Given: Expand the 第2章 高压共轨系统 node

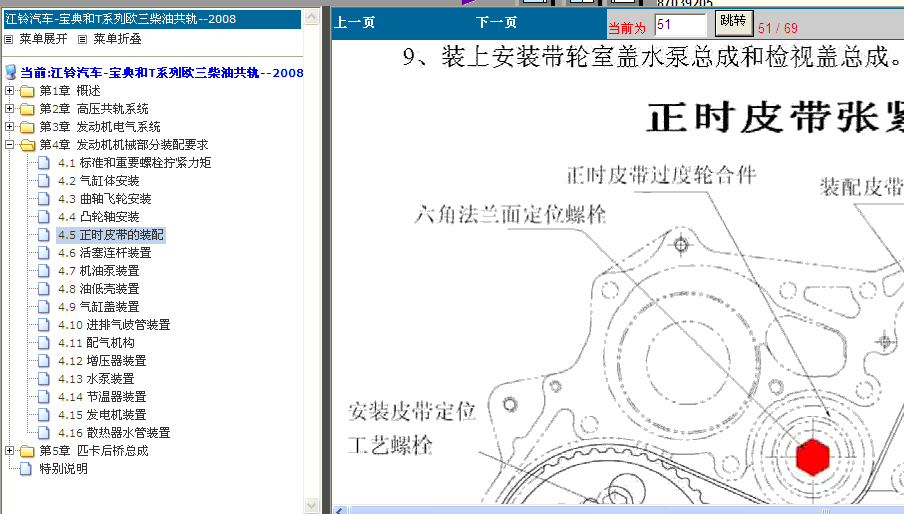Looking at the screenshot, I should (9, 108).
